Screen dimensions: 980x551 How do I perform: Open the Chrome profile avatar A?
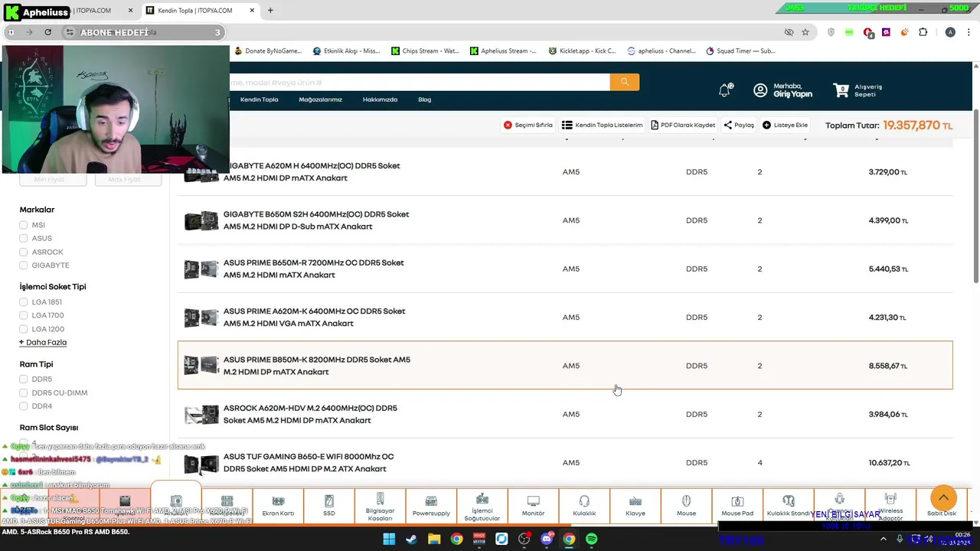point(950,32)
